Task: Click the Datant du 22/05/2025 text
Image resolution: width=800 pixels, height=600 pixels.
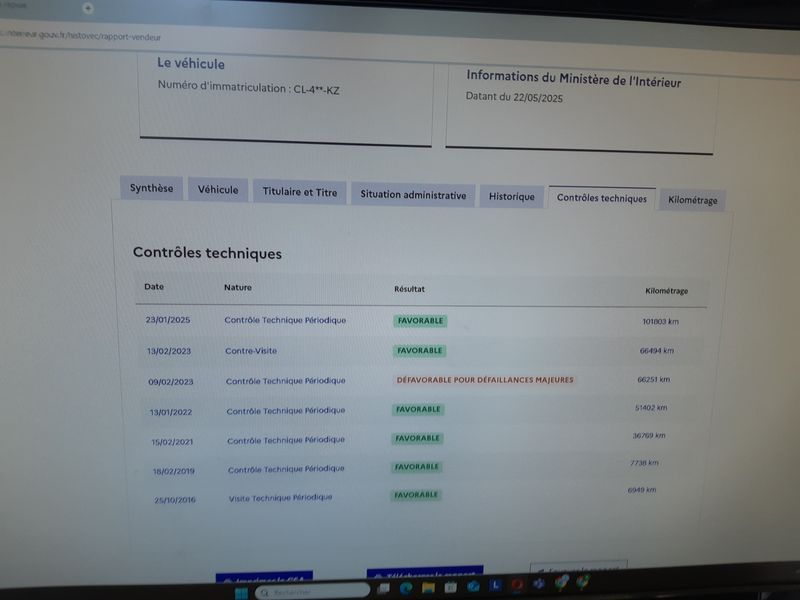Action: click(x=514, y=97)
